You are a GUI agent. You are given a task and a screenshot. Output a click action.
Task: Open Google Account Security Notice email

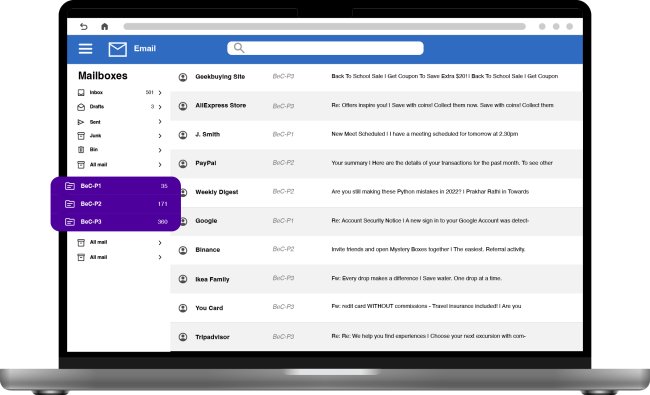pyautogui.click(x=430, y=221)
